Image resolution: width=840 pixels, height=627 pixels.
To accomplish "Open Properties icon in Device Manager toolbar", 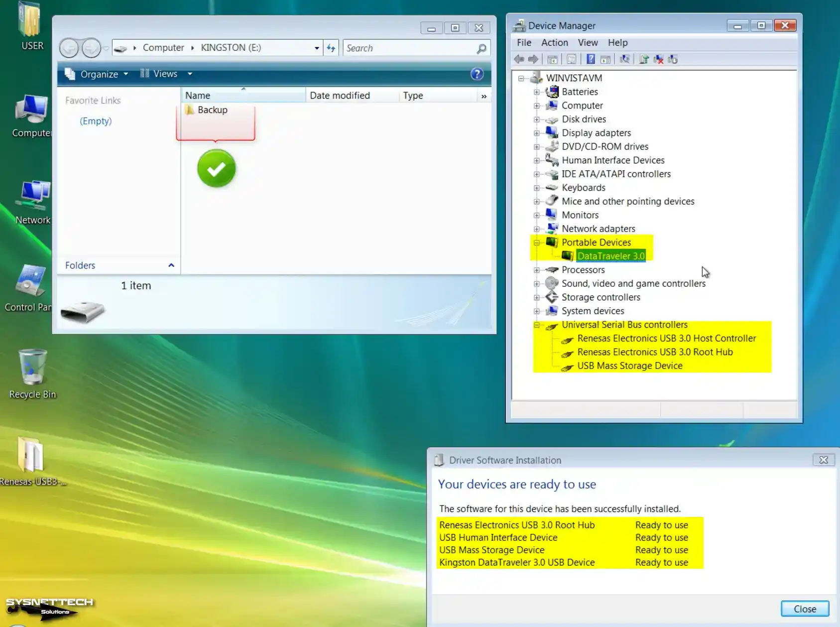I will tap(572, 59).
